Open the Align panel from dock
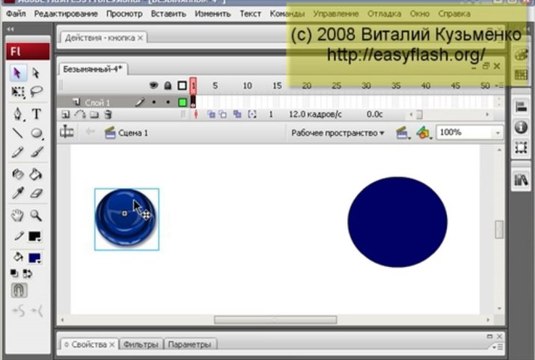The image size is (535, 360). tap(521, 107)
